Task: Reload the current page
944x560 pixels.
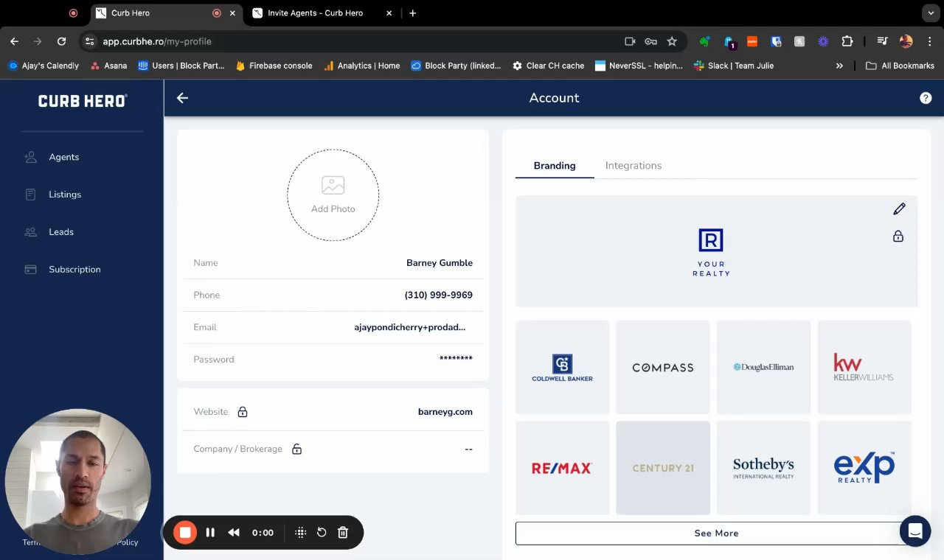Action: (x=61, y=42)
